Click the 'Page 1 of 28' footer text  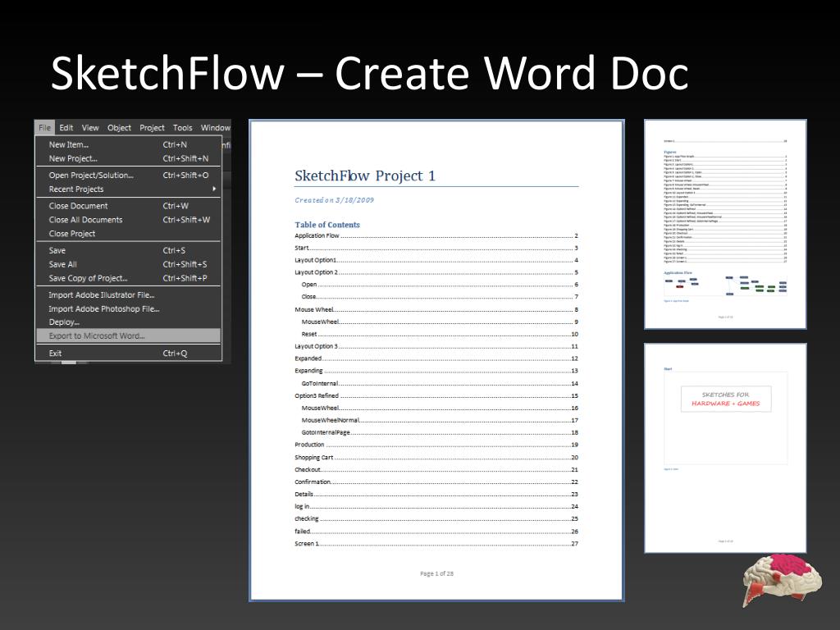[436, 573]
